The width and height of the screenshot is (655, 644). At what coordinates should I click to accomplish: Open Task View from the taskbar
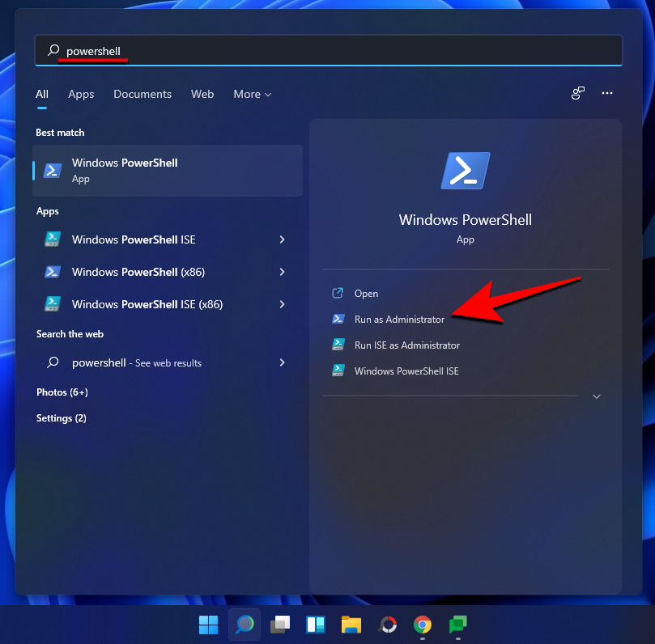coord(280,625)
